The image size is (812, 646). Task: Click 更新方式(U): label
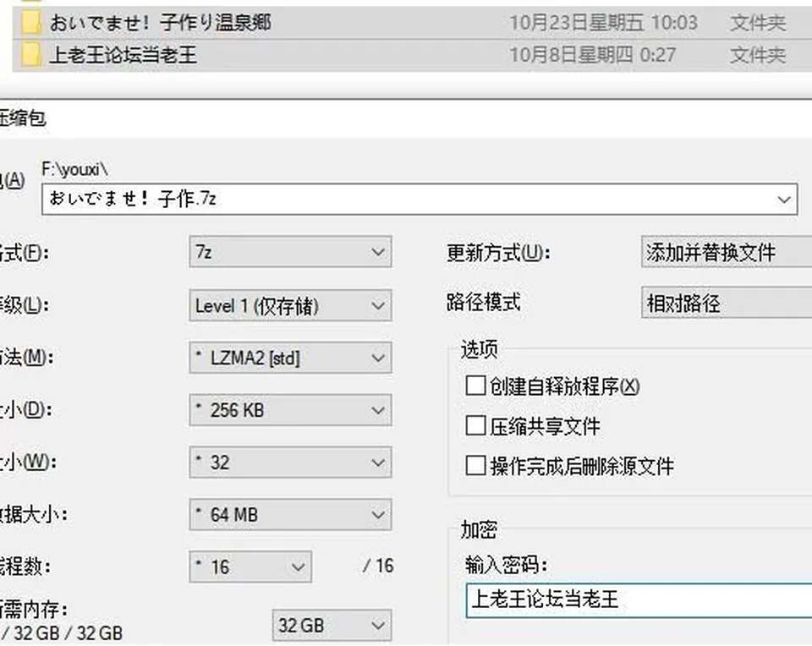[498, 253]
